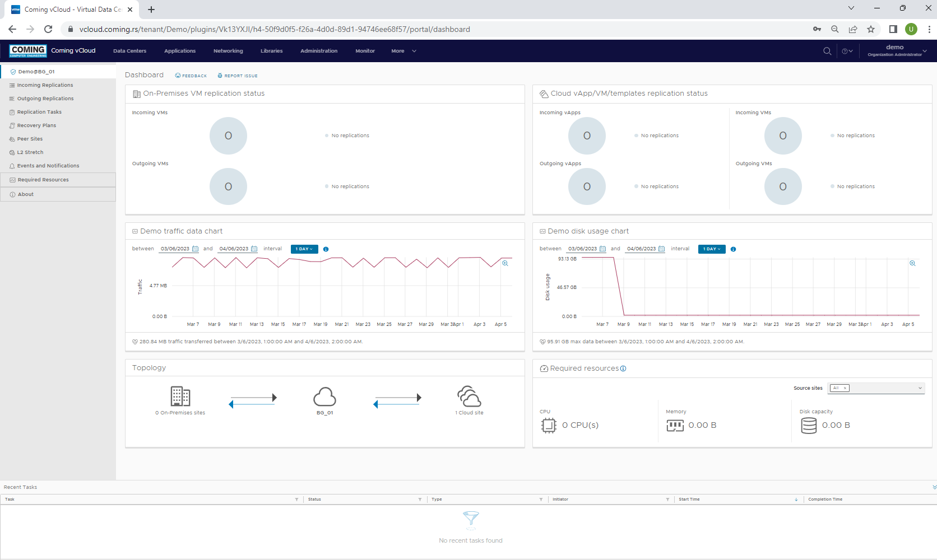Click the FEEDBACK link next to Dashboard

coord(191,76)
